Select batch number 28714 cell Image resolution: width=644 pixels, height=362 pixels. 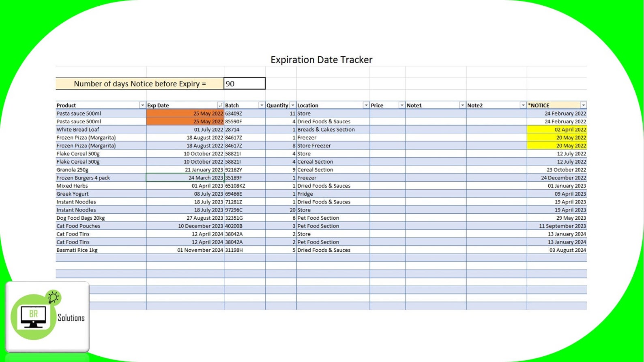245,130
